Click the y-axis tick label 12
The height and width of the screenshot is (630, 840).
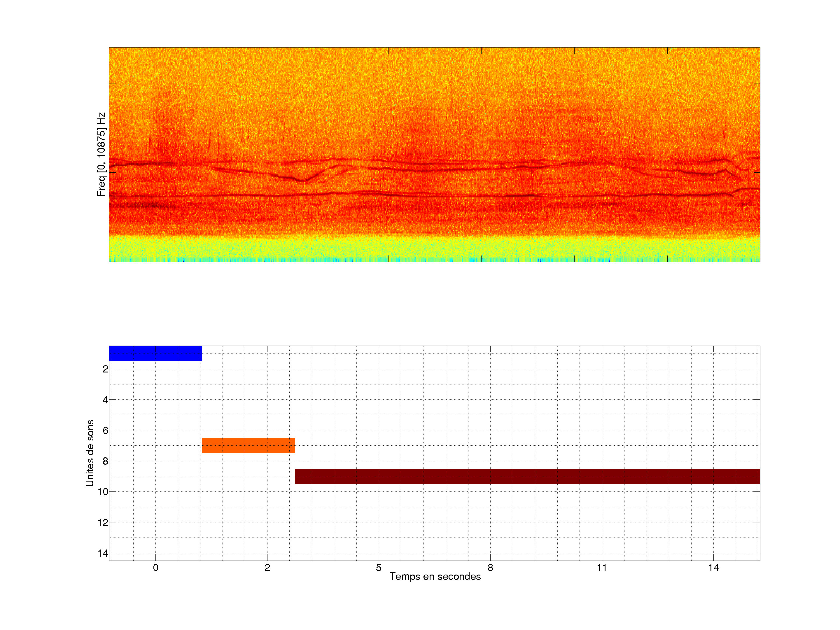click(103, 523)
